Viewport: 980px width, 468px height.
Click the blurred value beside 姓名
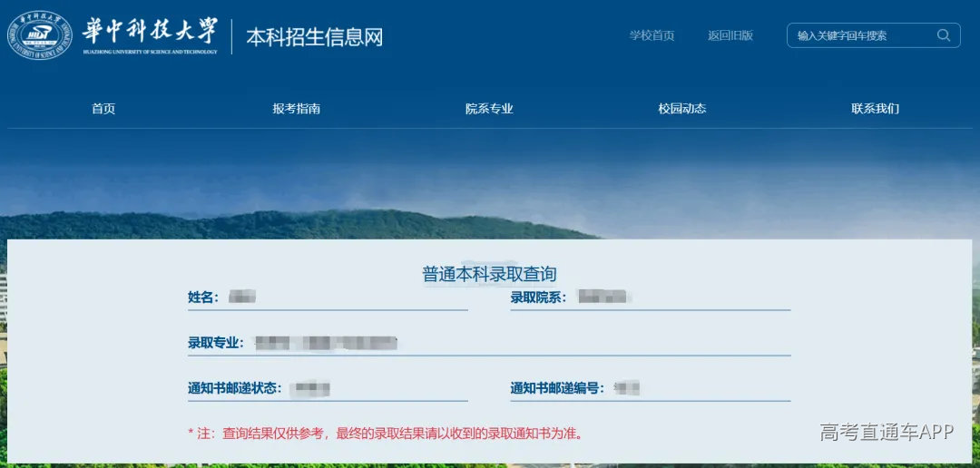coord(242,297)
